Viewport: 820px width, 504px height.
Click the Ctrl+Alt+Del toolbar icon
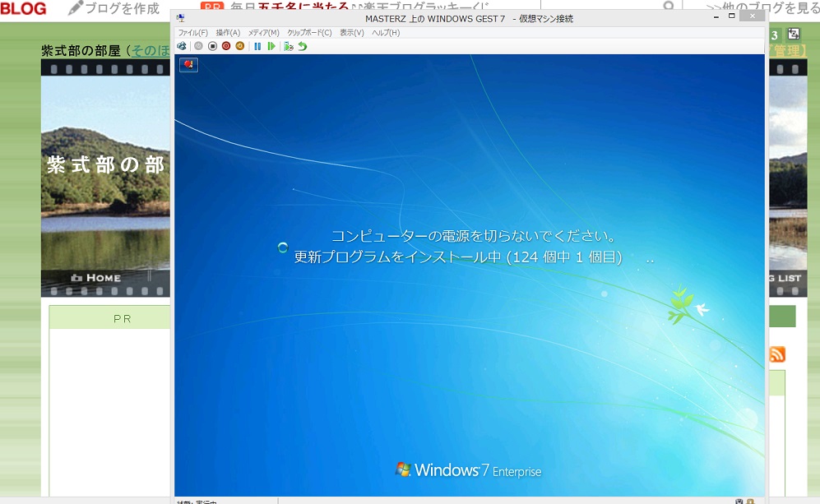182,46
